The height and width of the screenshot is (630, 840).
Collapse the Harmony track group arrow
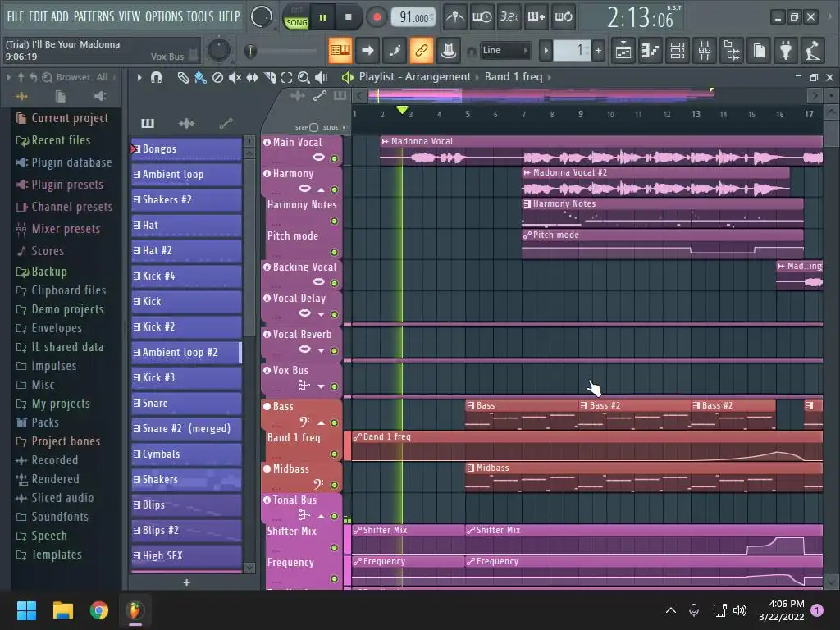pos(321,189)
